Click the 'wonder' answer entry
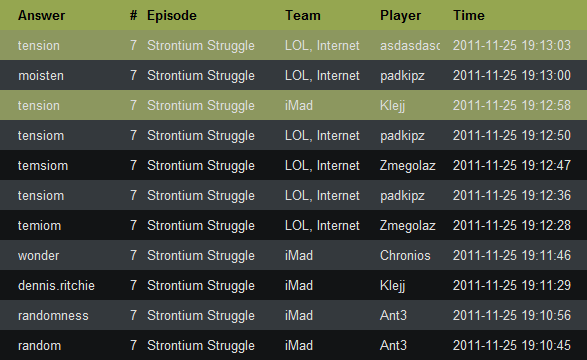 (39, 256)
